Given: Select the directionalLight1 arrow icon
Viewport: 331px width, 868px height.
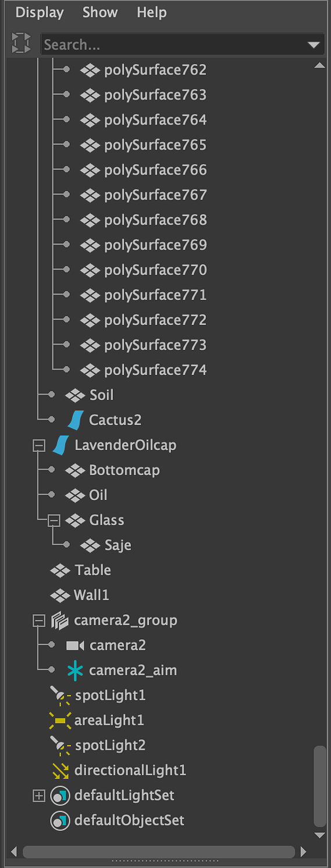Looking at the screenshot, I should point(60,770).
